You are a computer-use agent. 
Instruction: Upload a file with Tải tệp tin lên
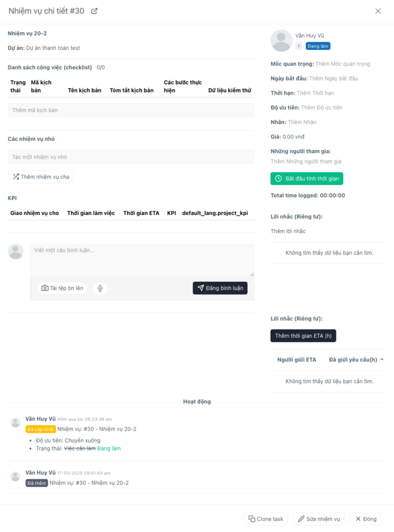pyautogui.click(x=62, y=288)
